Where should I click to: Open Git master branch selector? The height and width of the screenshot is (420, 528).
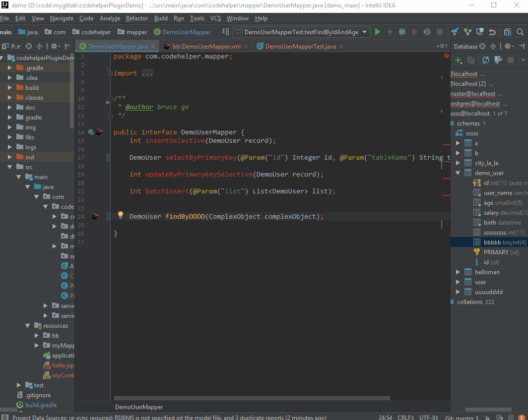coord(462,418)
